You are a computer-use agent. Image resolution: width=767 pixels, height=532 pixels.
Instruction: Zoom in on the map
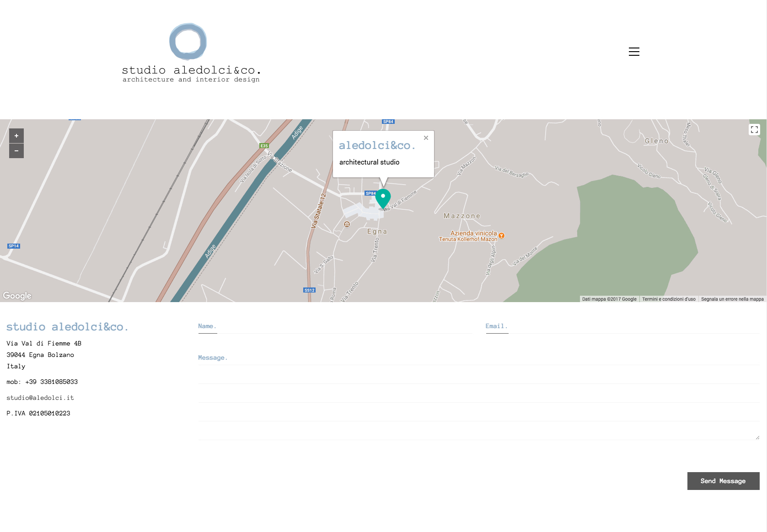pyautogui.click(x=16, y=136)
